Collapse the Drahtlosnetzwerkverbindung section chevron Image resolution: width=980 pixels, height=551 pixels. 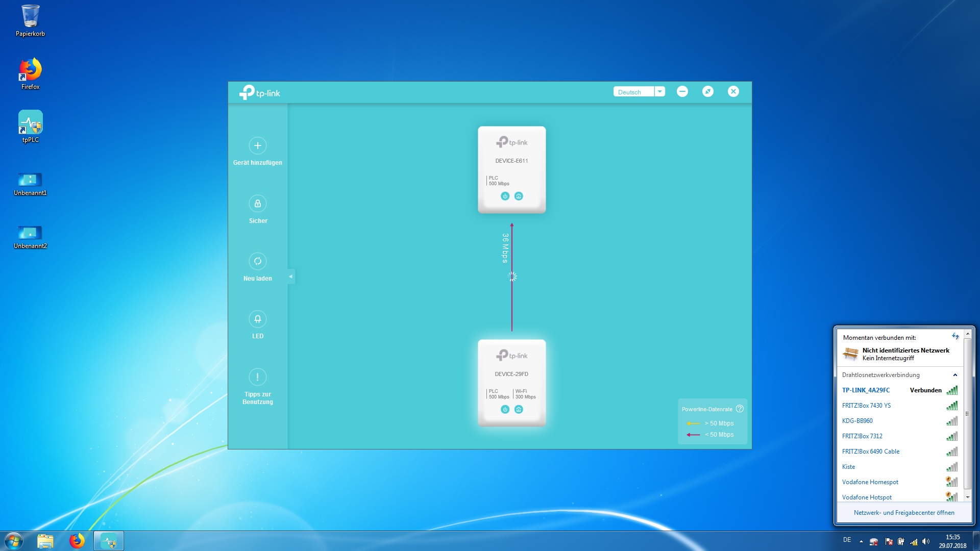coord(954,375)
